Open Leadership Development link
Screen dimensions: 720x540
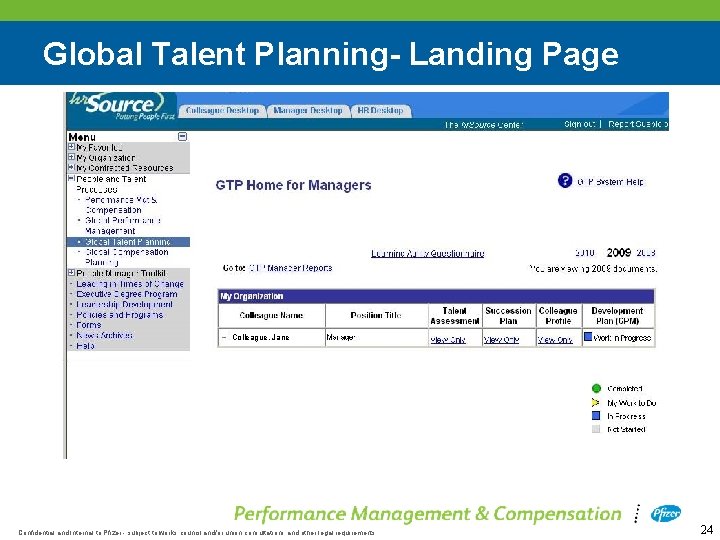pos(124,304)
